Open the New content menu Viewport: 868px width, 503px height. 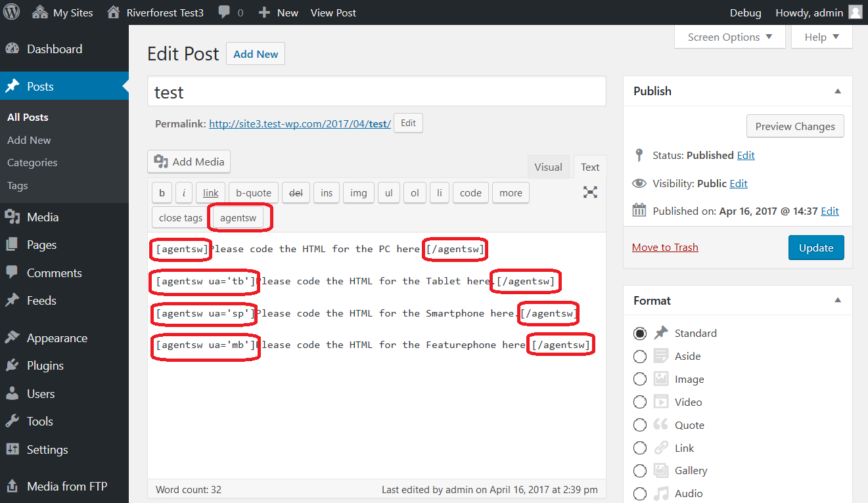[x=279, y=12]
